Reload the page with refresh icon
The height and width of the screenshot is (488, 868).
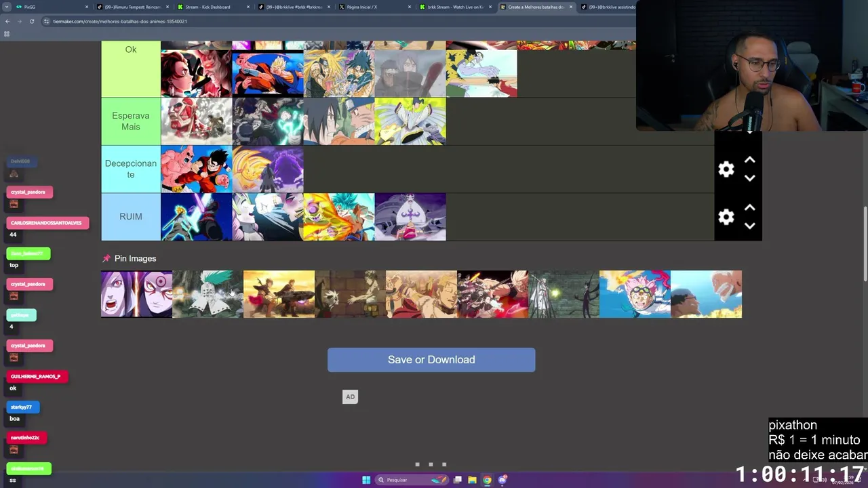tap(32, 21)
